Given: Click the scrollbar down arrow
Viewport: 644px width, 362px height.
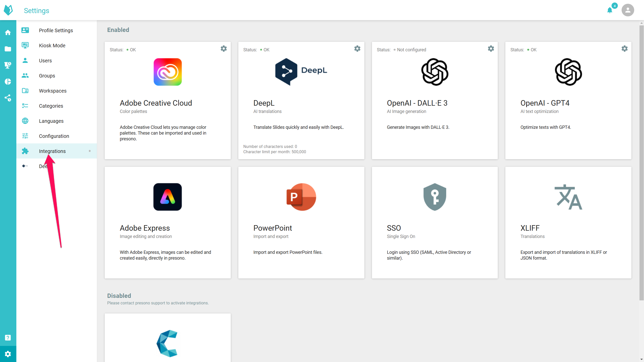Looking at the screenshot, I should tap(641, 359).
